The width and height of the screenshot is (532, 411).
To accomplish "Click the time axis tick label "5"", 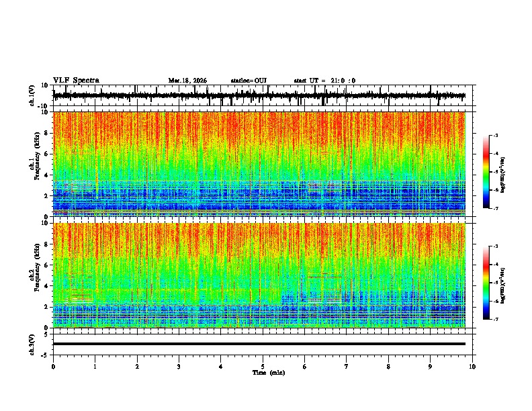I will [263, 367].
